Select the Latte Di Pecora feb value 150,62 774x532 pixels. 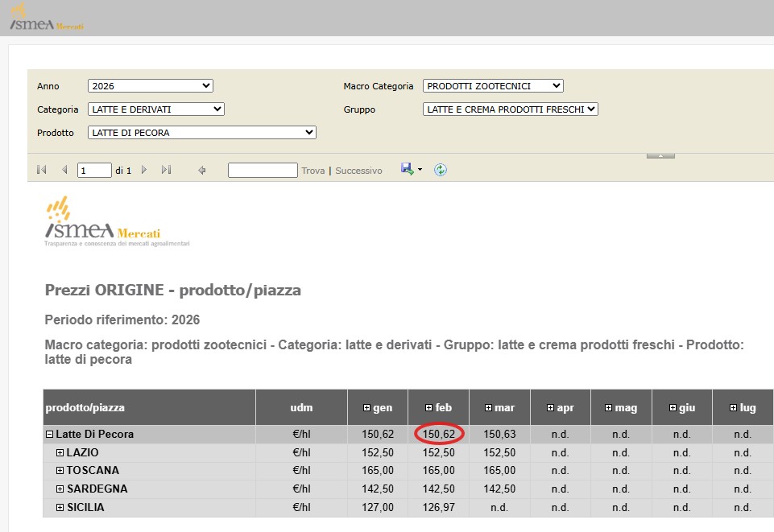pos(438,435)
